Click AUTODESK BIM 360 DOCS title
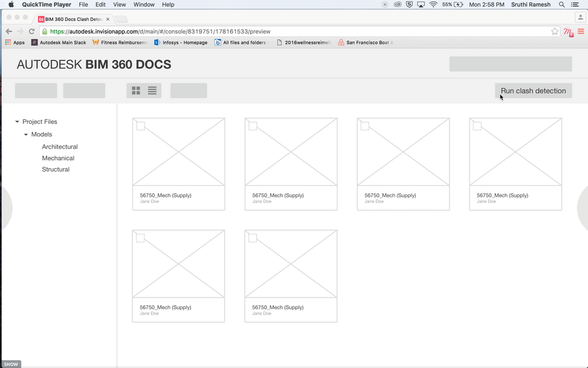This screenshot has width=588, height=368. coord(94,64)
